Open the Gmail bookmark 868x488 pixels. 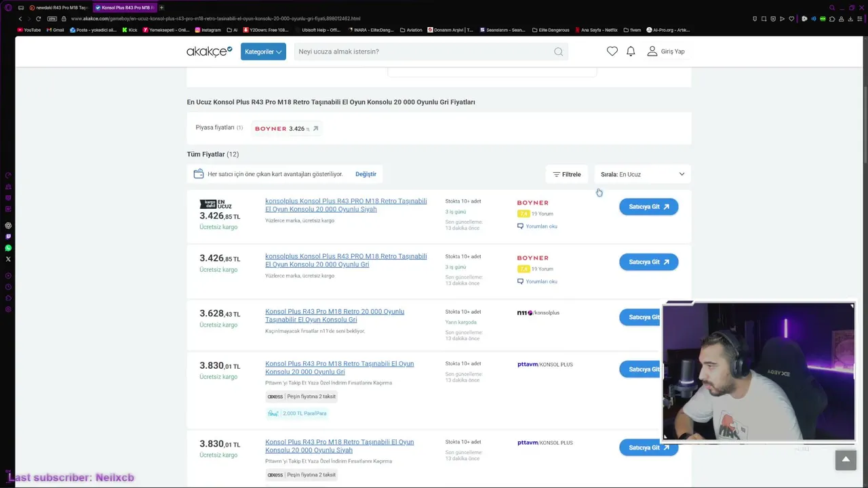pyautogui.click(x=55, y=30)
